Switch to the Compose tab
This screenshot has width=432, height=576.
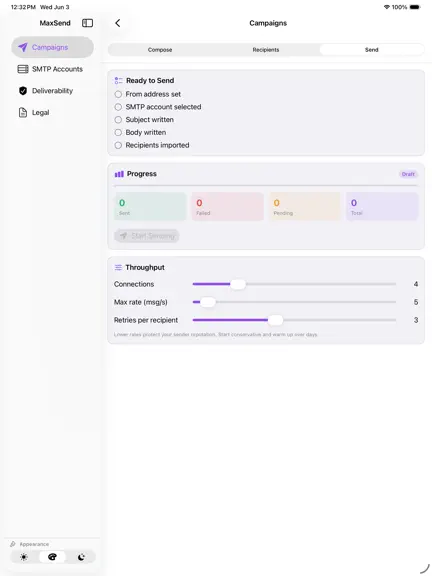pos(160,50)
